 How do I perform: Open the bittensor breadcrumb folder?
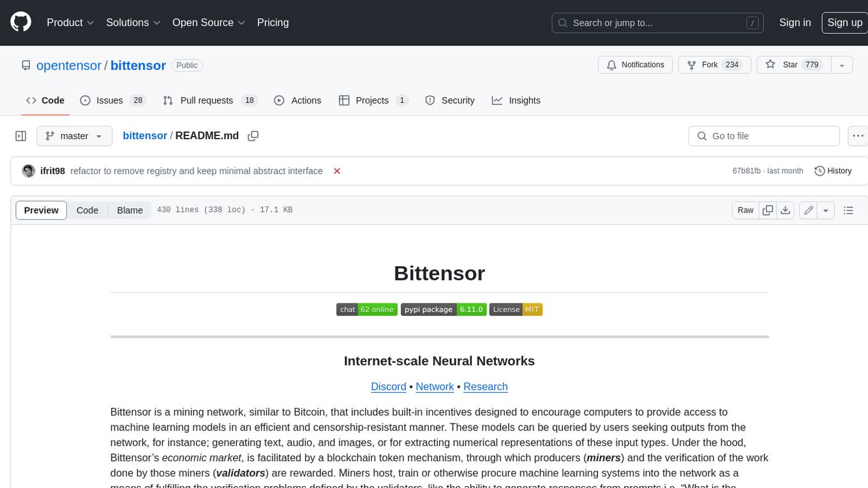tap(145, 136)
